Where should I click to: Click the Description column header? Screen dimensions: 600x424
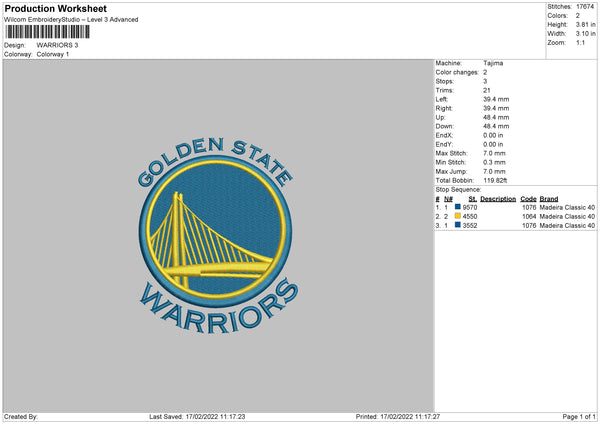pyautogui.click(x=498, y=199)
